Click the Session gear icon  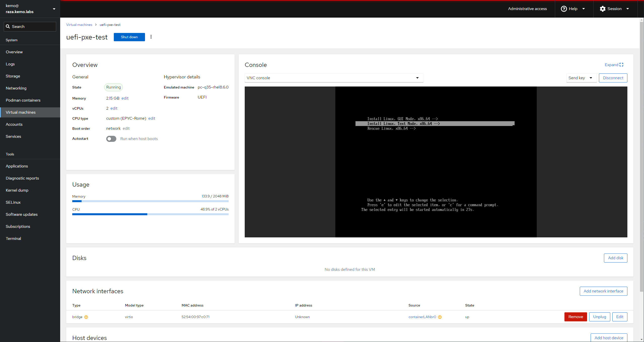click(602, 9)
